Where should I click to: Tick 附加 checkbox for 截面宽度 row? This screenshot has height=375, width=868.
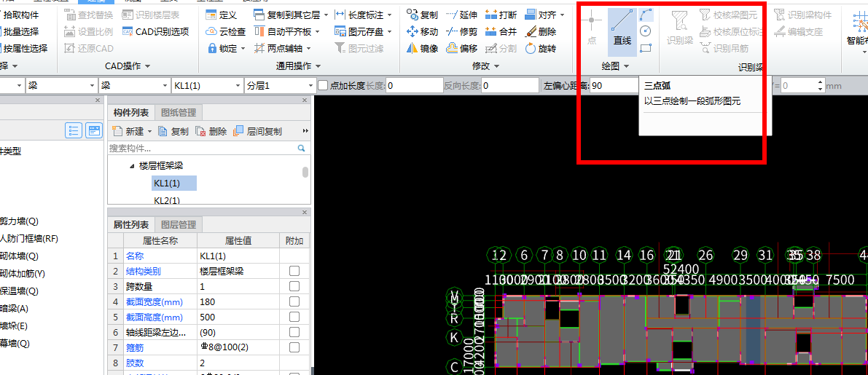click(294, 301)
